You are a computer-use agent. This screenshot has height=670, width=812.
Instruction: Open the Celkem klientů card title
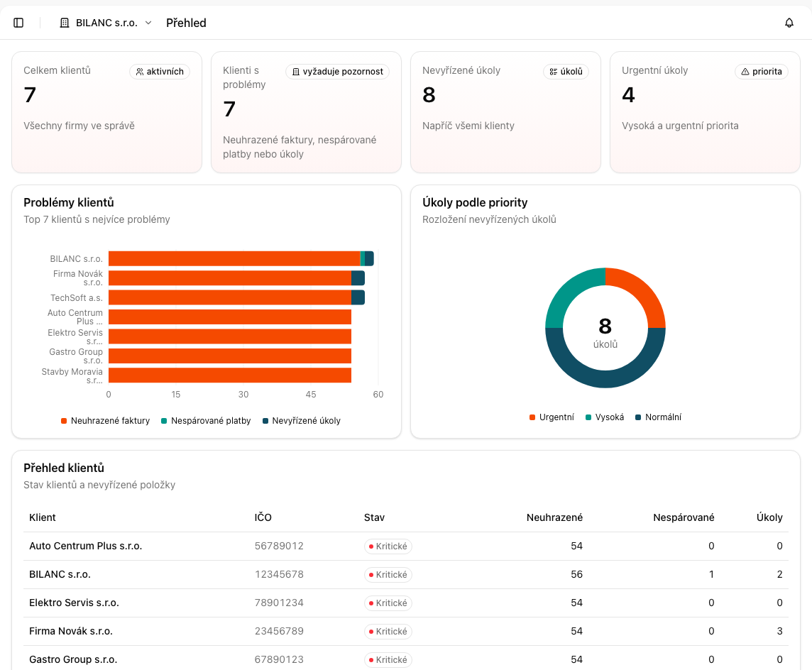pyautogui.click(x=57, y=70)
